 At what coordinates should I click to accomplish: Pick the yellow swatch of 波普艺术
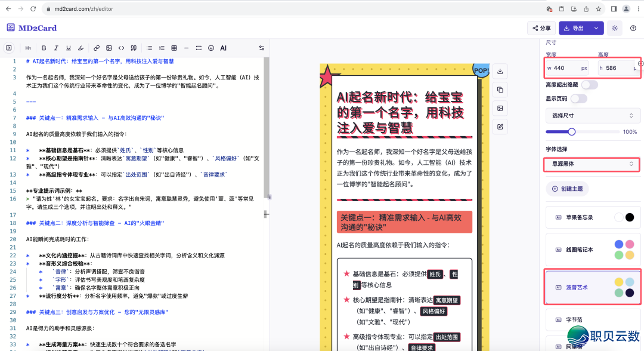coord(618,282)
